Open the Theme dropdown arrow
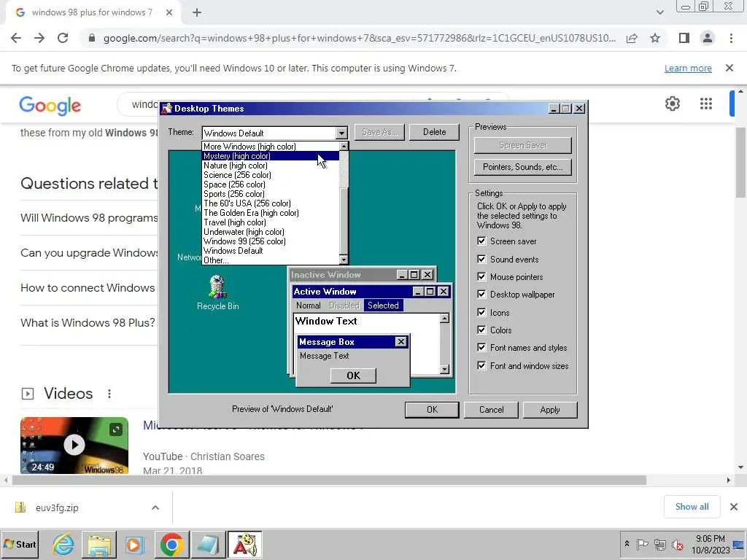 341,133
